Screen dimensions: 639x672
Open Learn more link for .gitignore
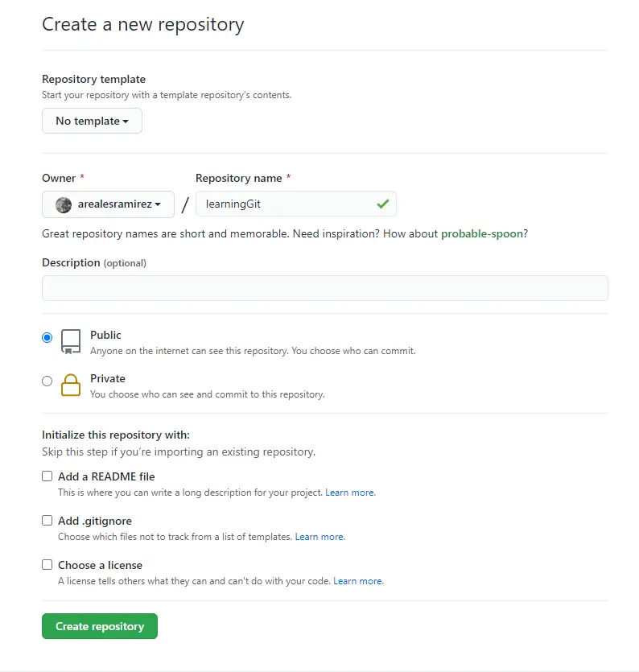[319, 537]
